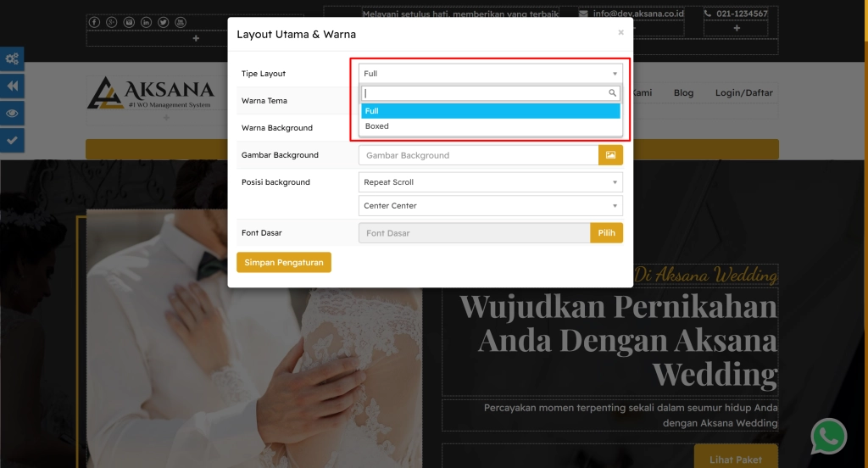The height and width of the screenshot is (468, 868).
Task: Click the Warna Tema label
Action: [x=264, y=101]
